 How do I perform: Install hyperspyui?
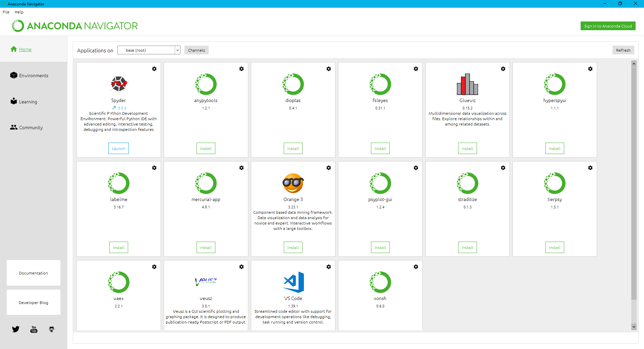(x=555, y=149)
